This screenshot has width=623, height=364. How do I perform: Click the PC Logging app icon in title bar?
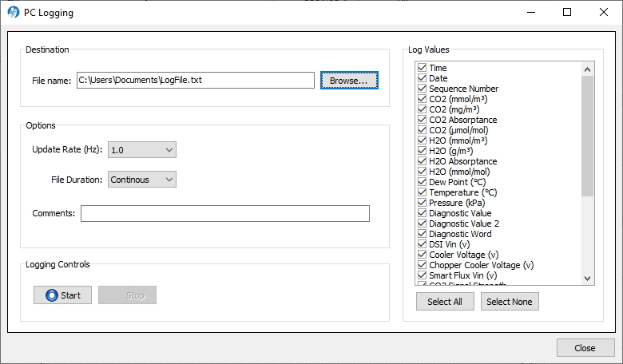coord(14,12)
